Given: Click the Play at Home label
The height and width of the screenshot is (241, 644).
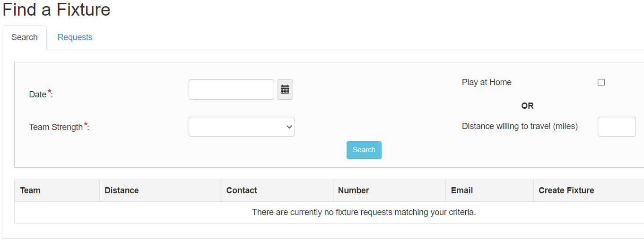Looking at the screenshot, I should [487, 82].
